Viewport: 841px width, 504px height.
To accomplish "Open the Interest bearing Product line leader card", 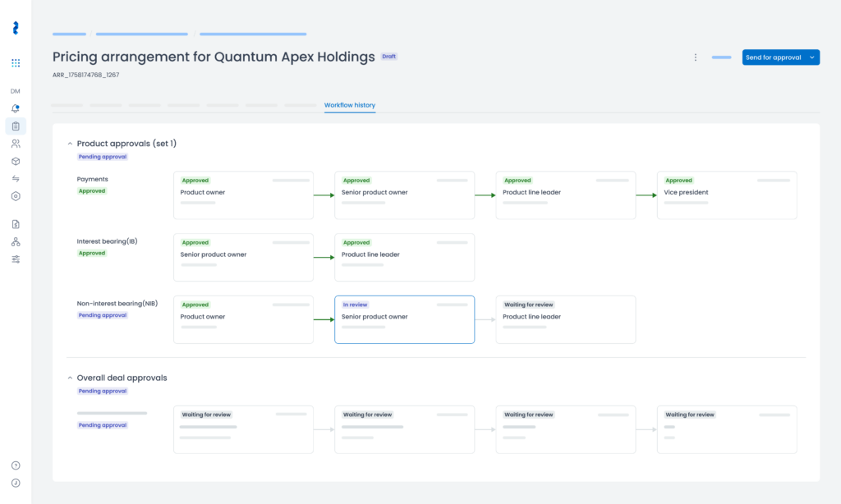I will pyautogui.click(x=404, y=257).
